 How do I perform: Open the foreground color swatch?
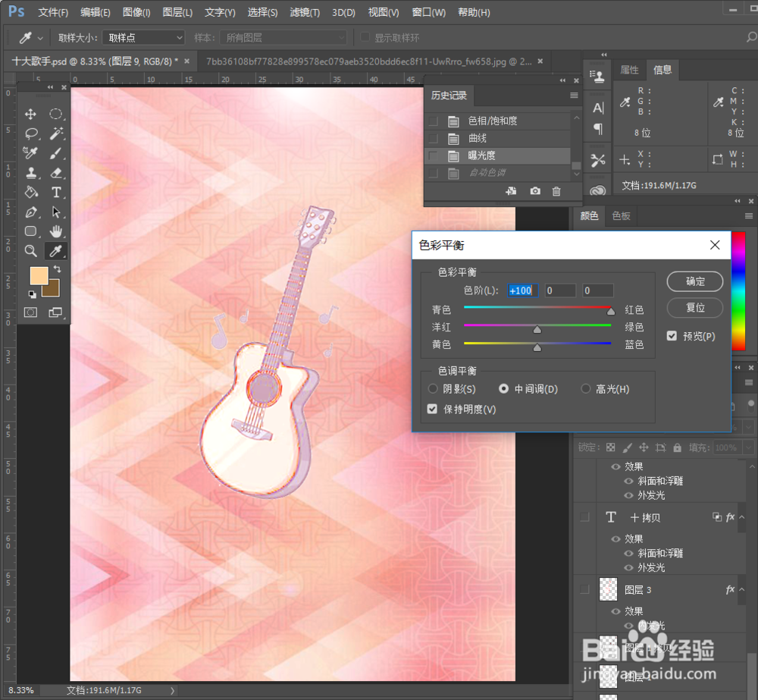coord(39,276)
